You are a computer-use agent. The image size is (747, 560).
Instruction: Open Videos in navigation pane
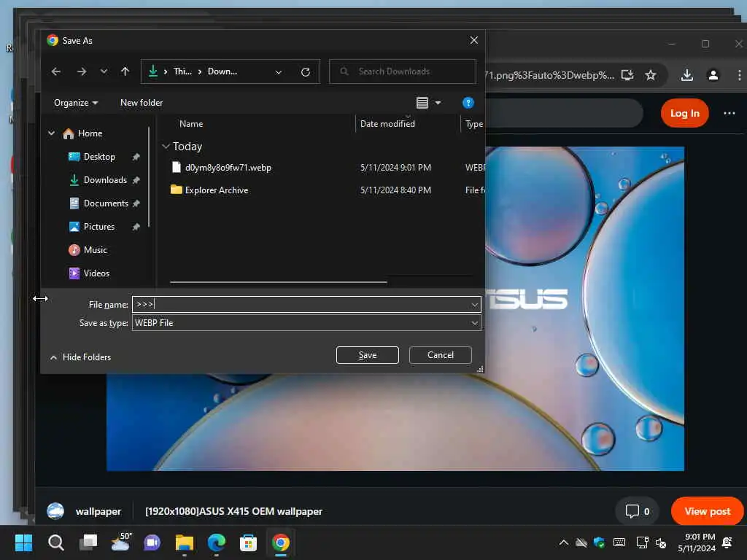(x=89, y=273)
